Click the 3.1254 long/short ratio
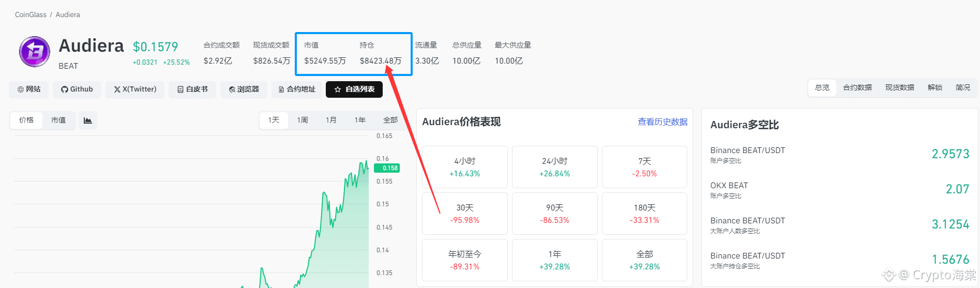Image resolution: width=980 pixels, height=288 pixels. 951,224
